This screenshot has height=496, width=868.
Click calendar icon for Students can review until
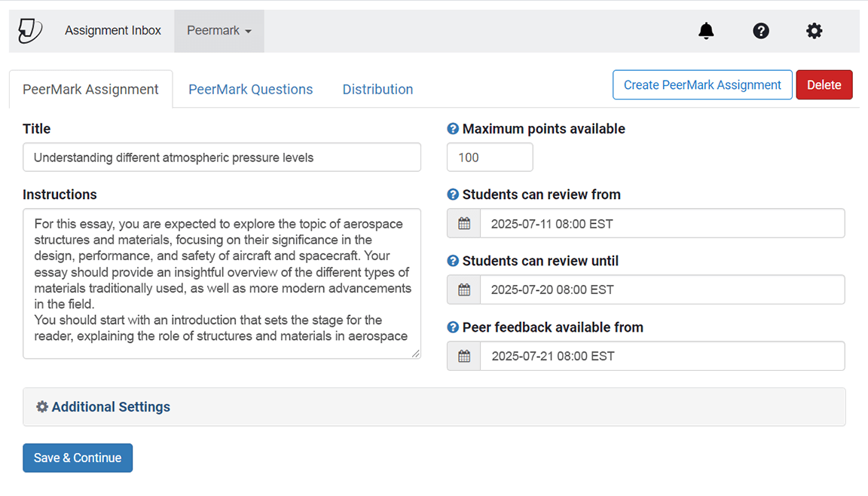click(x=464, y=290)
